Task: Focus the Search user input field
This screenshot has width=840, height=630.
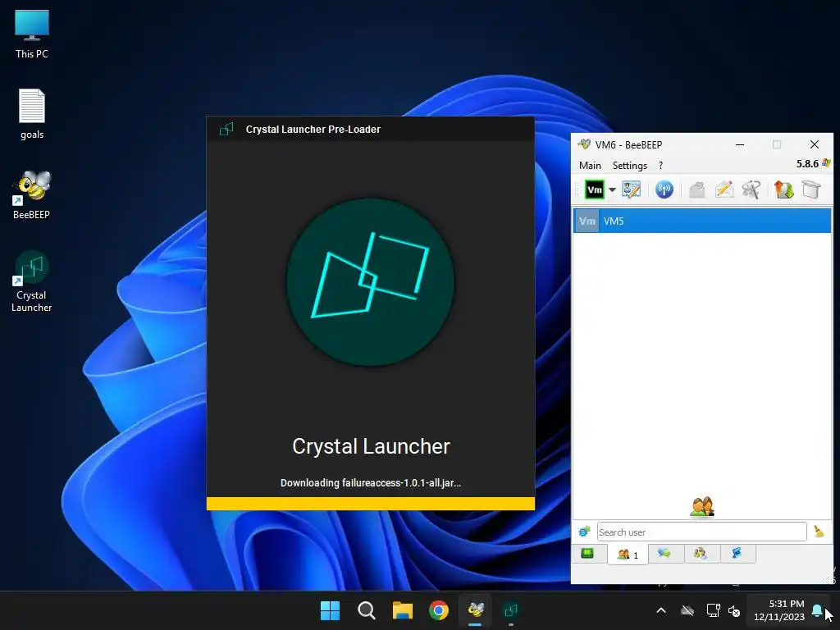Action: (x=702, y=532)
